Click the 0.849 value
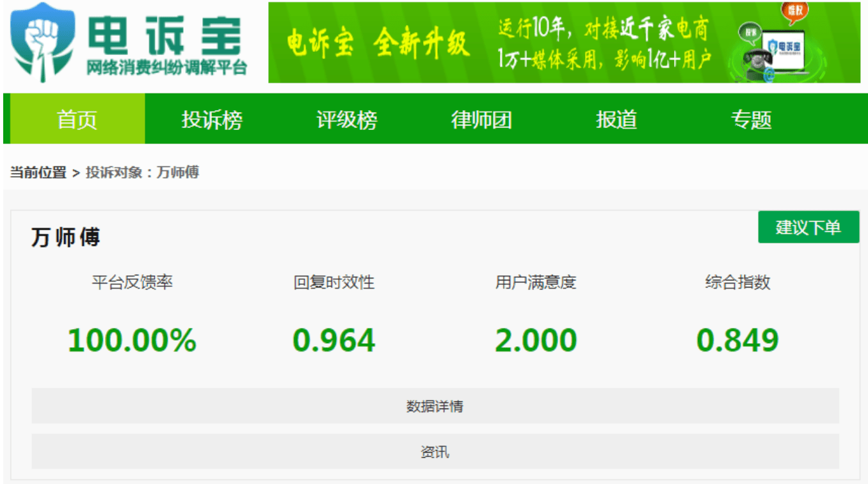This screenshot has width=868, height=484. (x=738, y=340)
